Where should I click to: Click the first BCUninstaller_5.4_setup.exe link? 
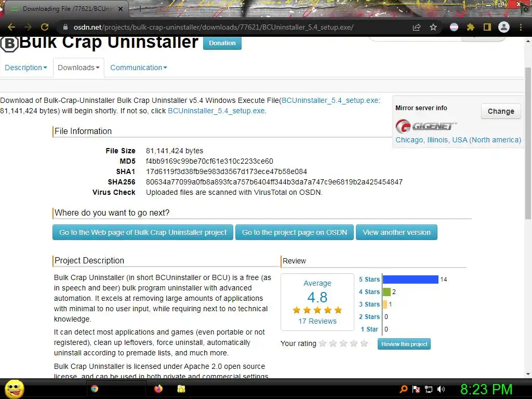click(x=330, y=100)
